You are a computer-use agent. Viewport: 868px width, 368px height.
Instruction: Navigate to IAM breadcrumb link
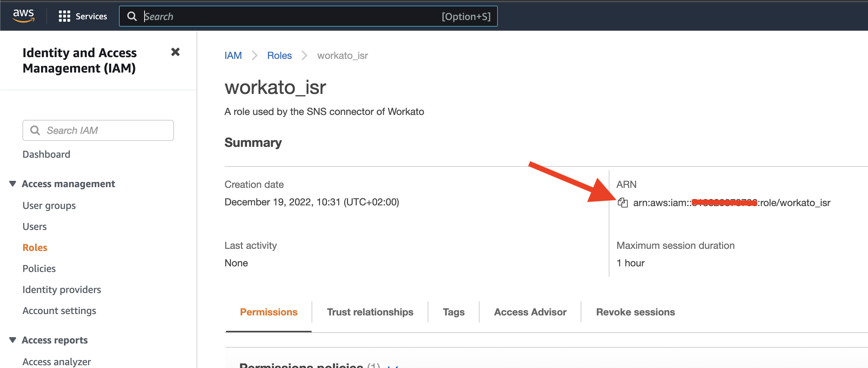233,55
